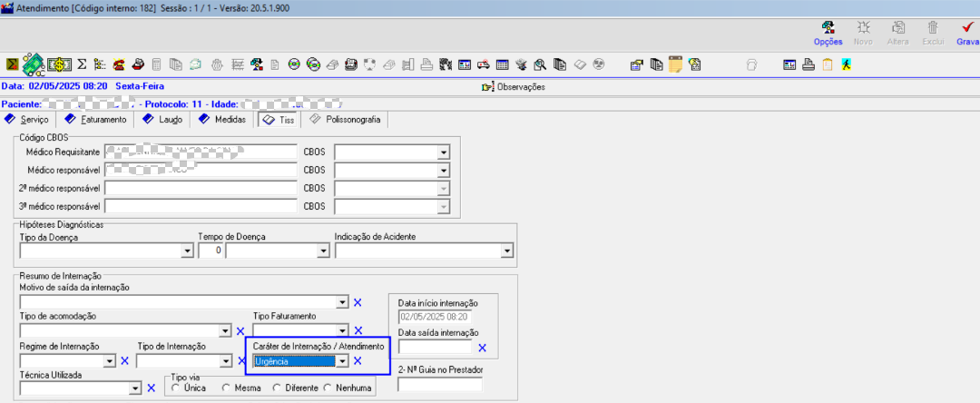Open Regime de Internação dropdown
The image size is (980, 403).
click(x=110, y=360)
